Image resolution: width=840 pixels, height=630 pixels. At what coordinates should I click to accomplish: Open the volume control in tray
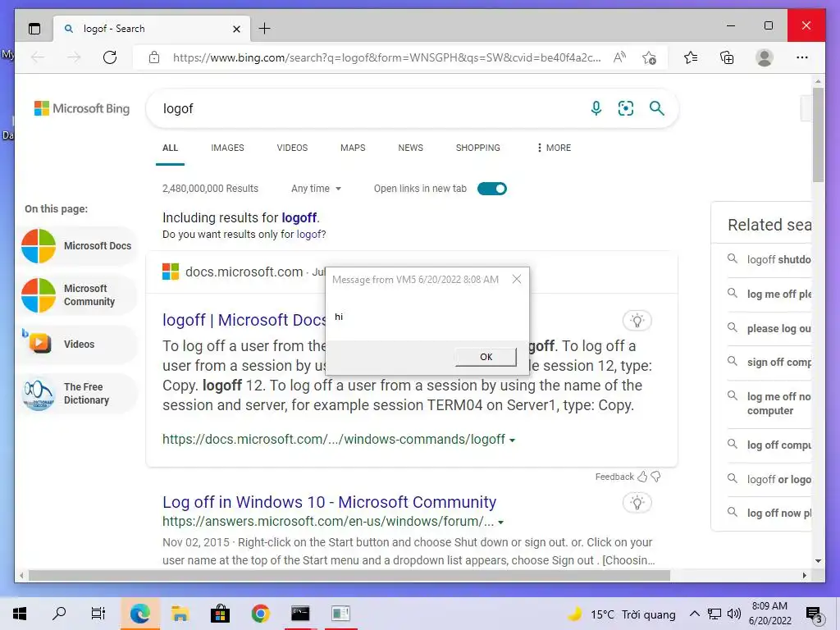click(733, 614)
